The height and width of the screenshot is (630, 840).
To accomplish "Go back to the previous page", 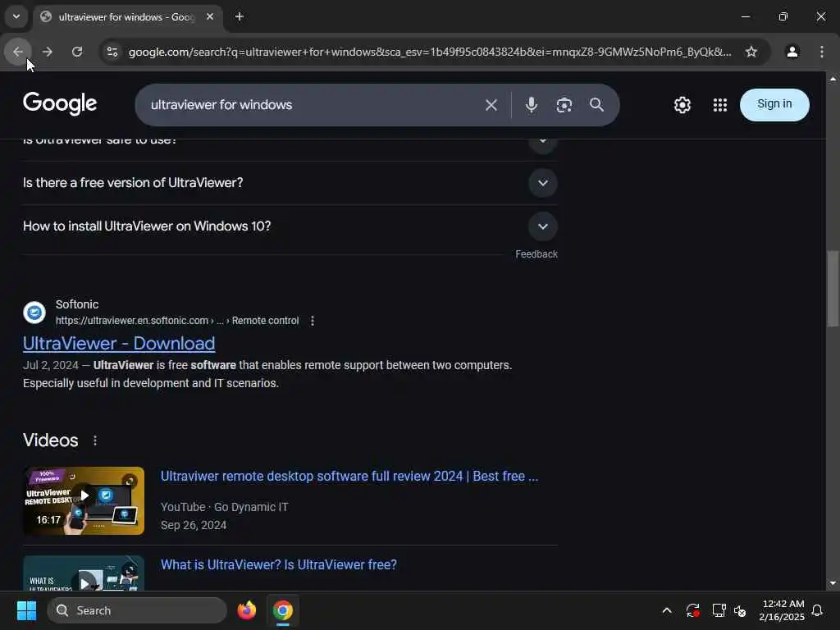I will (18, 52).
